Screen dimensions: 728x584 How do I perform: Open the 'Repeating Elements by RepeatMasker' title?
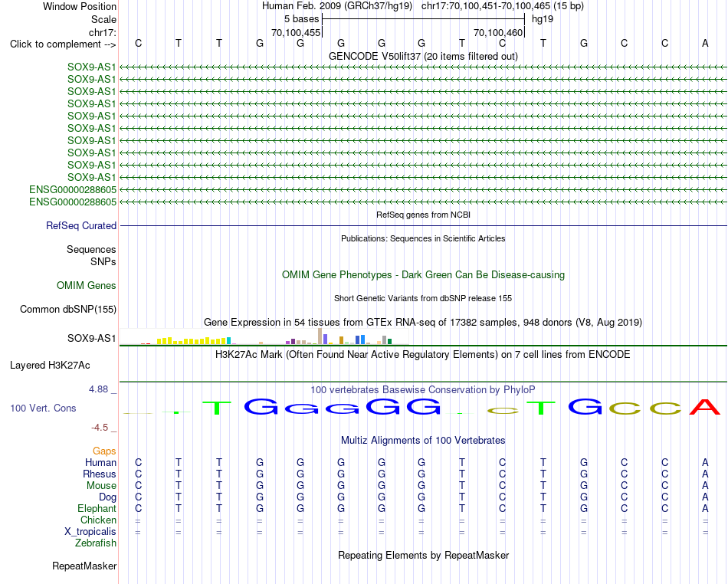pos(423,555)
